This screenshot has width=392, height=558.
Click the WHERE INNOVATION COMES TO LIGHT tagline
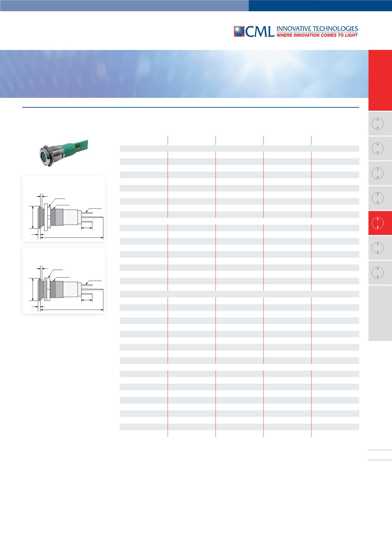317,35
